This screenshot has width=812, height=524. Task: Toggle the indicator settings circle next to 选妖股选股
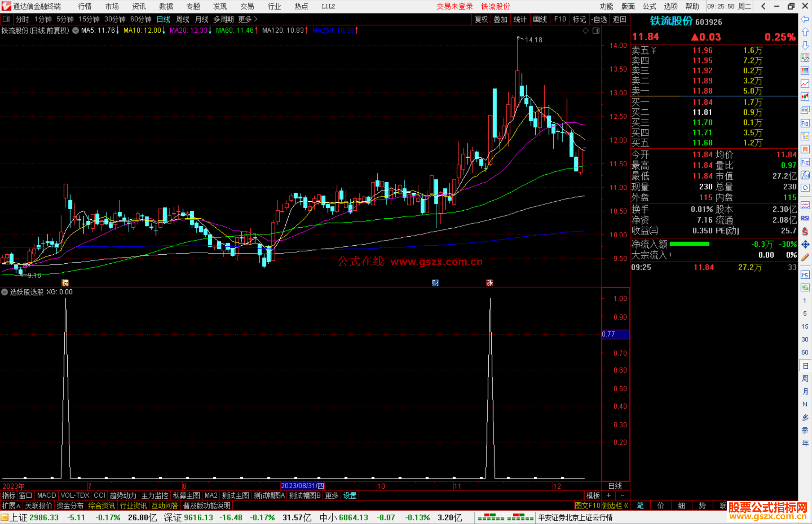[5, 292]
